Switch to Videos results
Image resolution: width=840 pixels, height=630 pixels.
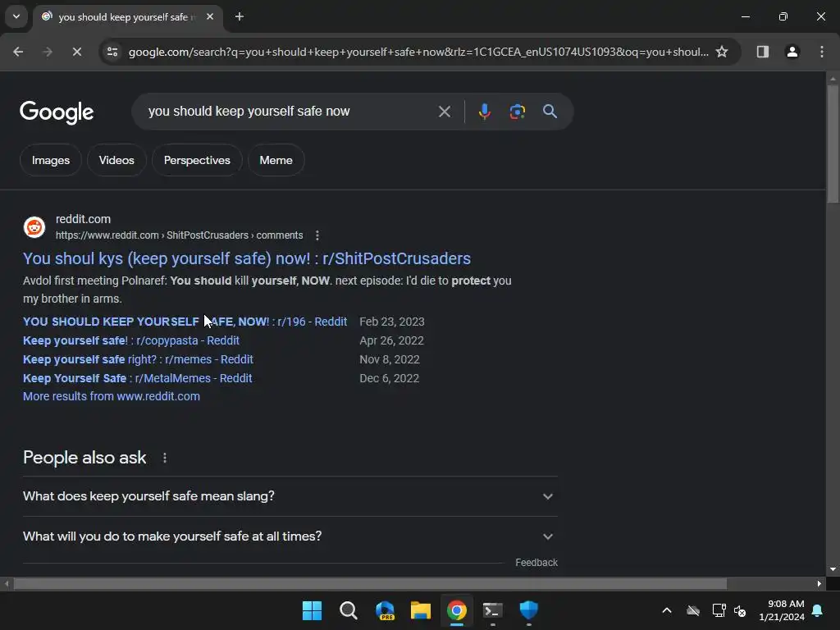tap(116, 160)
